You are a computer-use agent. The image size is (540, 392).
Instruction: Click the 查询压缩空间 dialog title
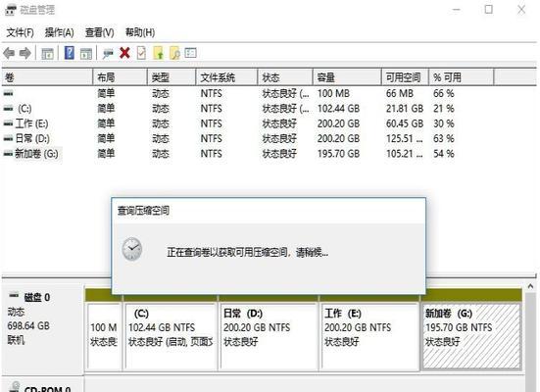coord(143,211)
